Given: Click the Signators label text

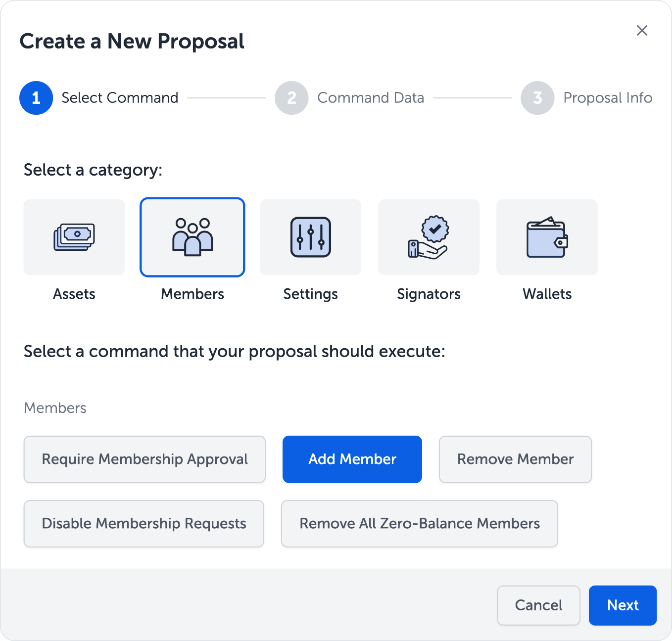Looking at the screenshot, I should click(429, 294).
